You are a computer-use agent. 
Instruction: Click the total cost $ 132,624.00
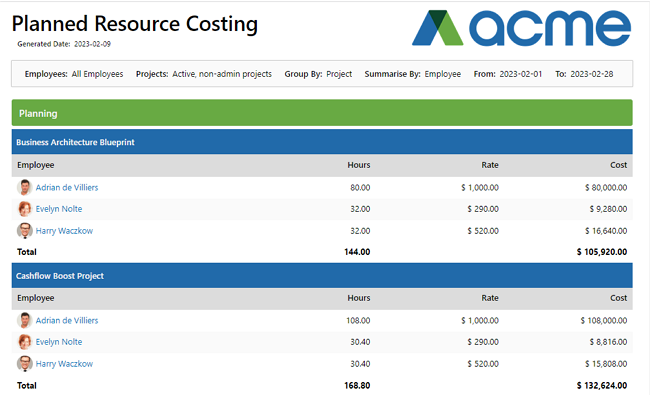(601, 385)
